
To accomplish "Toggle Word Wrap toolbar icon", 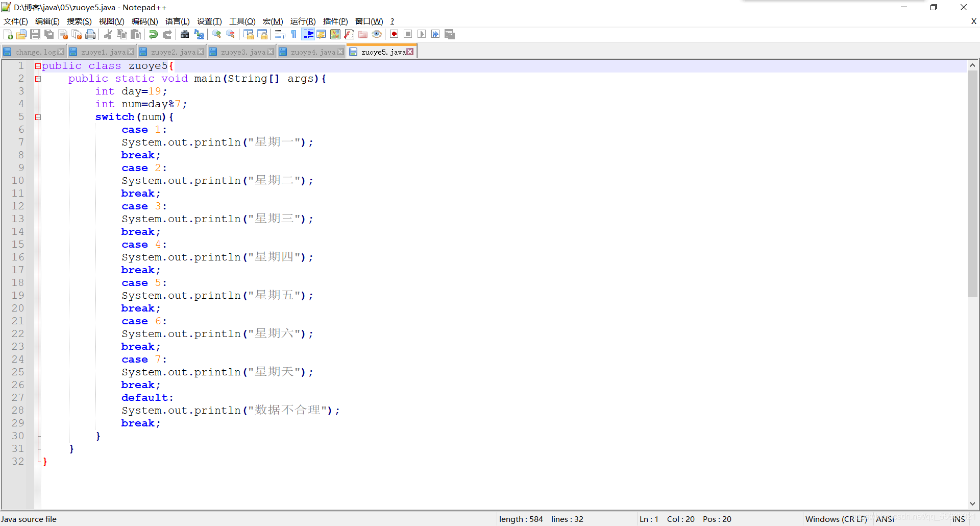I will pyautogui.click(x=280, y=34).
